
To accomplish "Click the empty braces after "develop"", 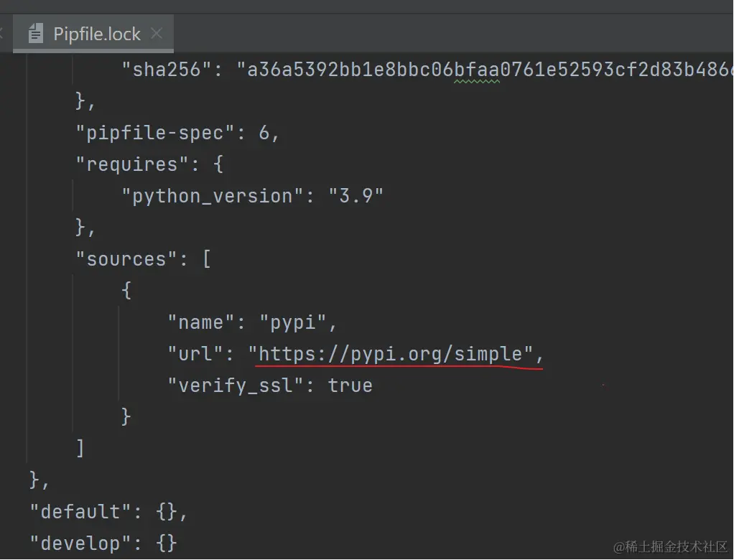I will pos(166,543).
